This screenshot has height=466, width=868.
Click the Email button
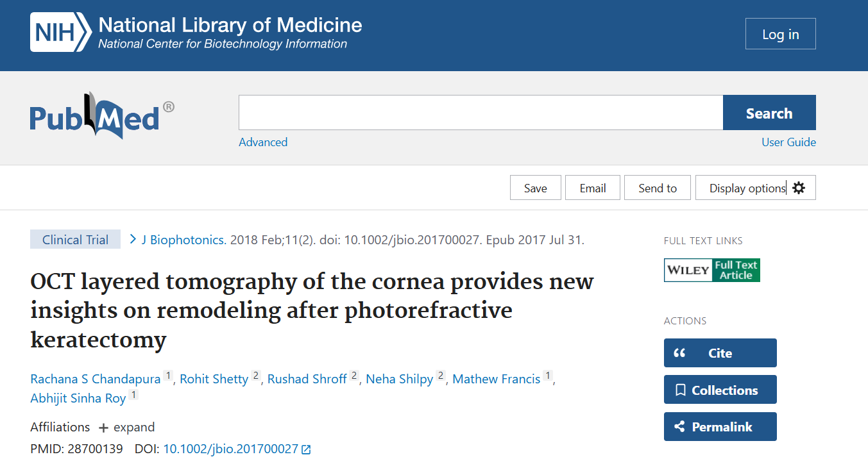592,187
